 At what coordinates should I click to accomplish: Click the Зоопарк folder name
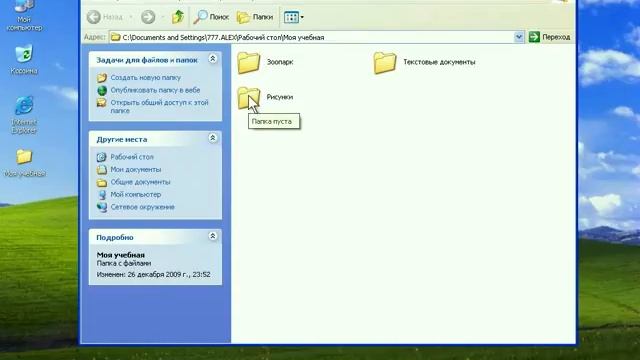(280, 62)
